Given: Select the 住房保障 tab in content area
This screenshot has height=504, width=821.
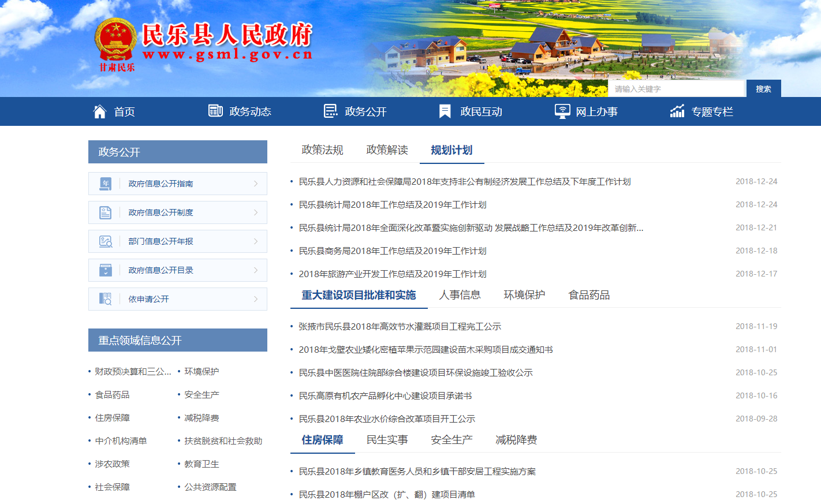Looking at the screenshot, I should tap(322, 440).
